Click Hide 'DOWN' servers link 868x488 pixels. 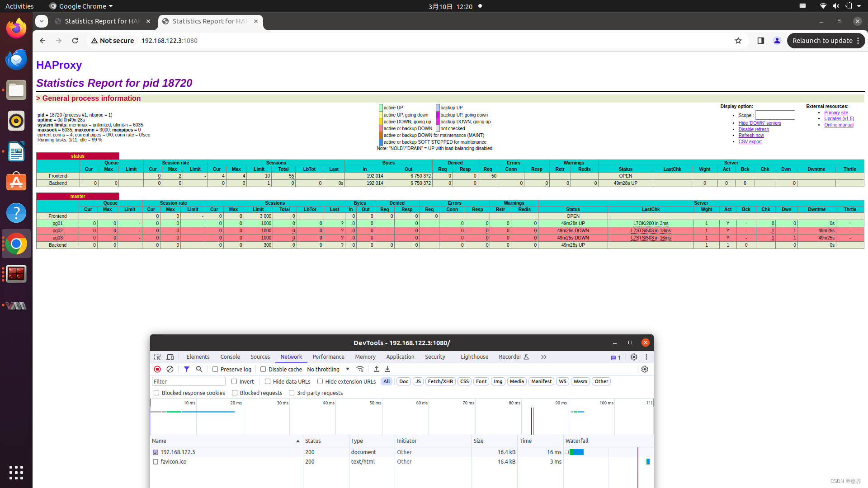pos(759,123)
